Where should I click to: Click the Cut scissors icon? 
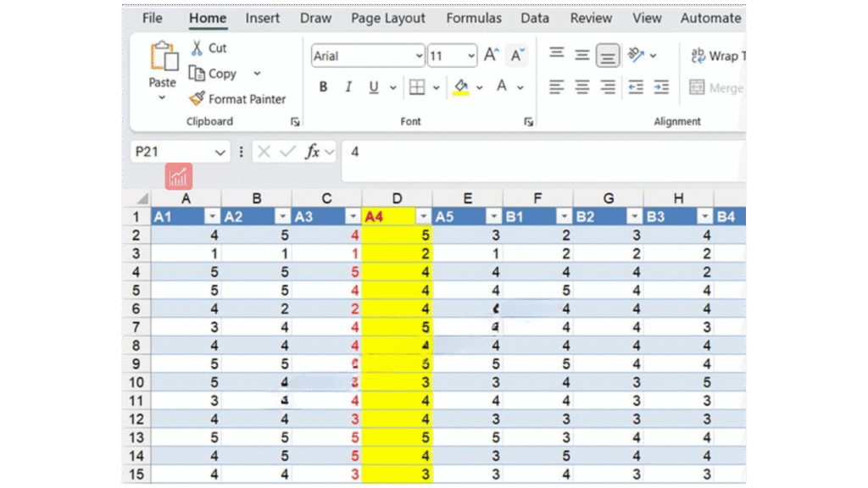[x=198, y=48]
